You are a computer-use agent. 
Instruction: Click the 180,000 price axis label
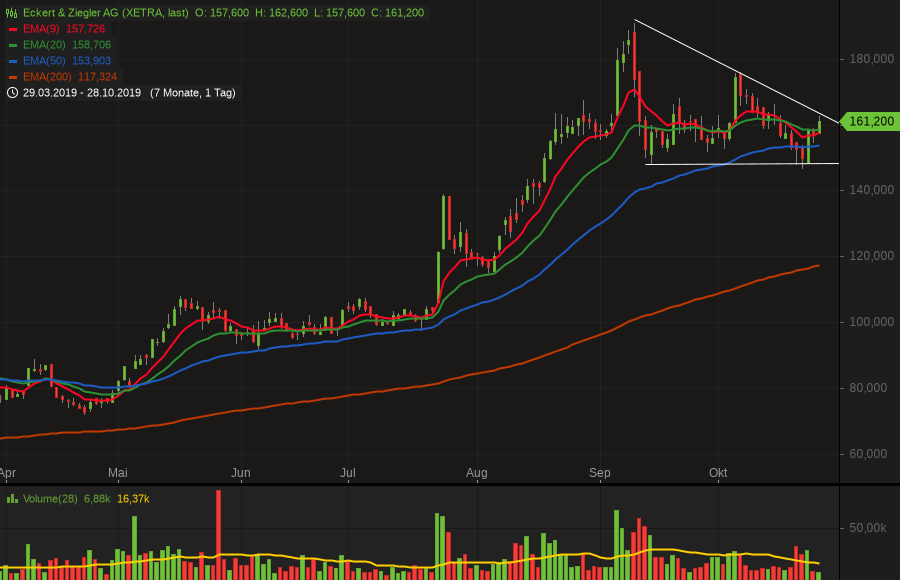(871, 59)
